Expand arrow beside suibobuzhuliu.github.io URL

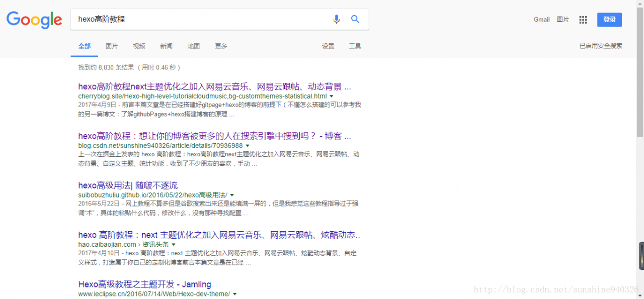point(232,195)
